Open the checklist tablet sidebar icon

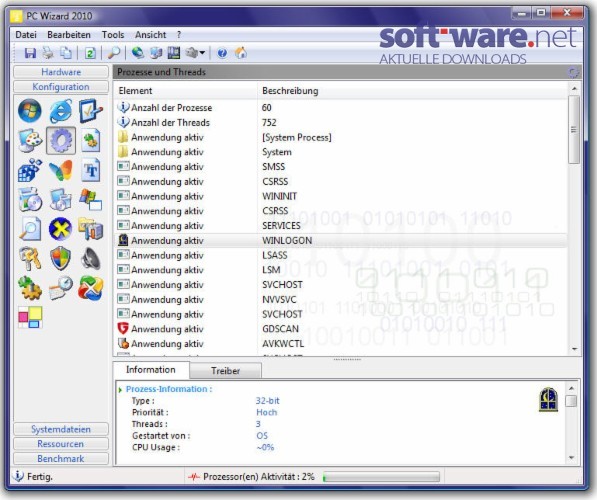tap(91, 111)
